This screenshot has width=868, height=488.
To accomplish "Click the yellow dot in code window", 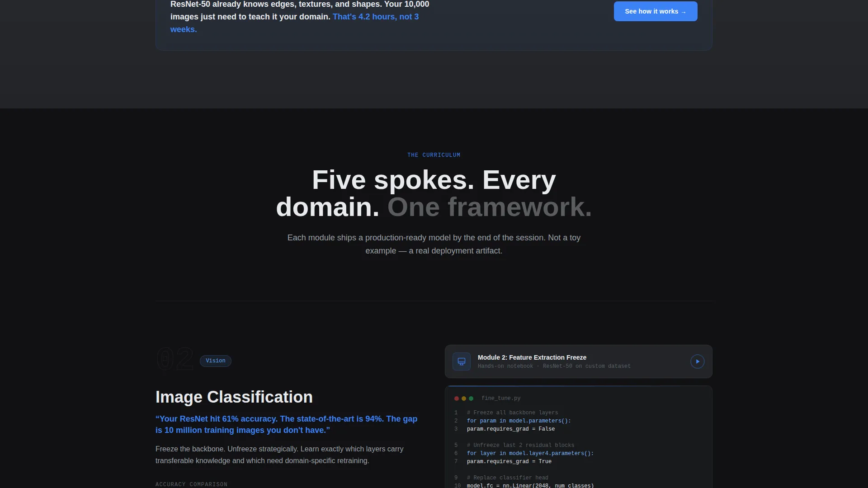I will 464,399.
